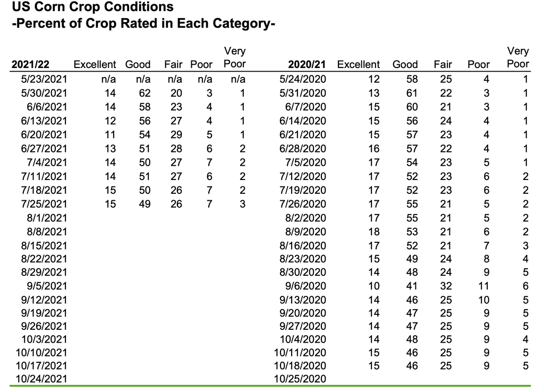Viewport: 544px width, 392px height.
Task: Click the Very Poor header in the 2020/21 table
Action: tap(518, 57)
